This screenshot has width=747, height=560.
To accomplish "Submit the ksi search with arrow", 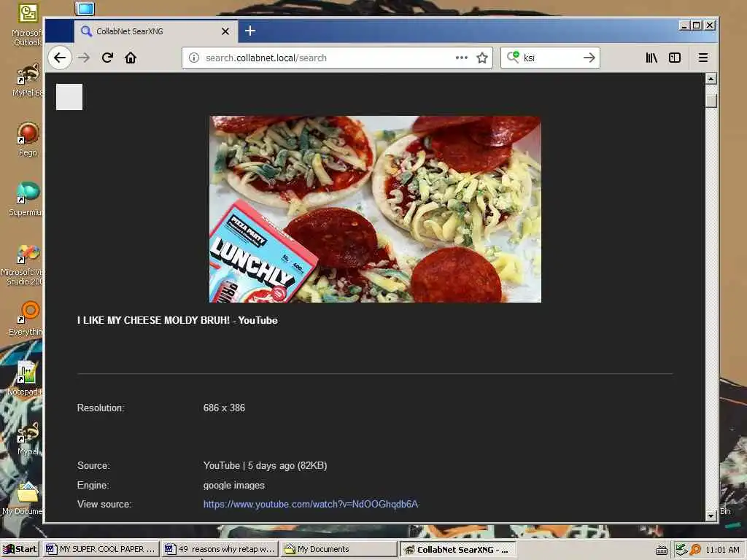I will (589, 58).
